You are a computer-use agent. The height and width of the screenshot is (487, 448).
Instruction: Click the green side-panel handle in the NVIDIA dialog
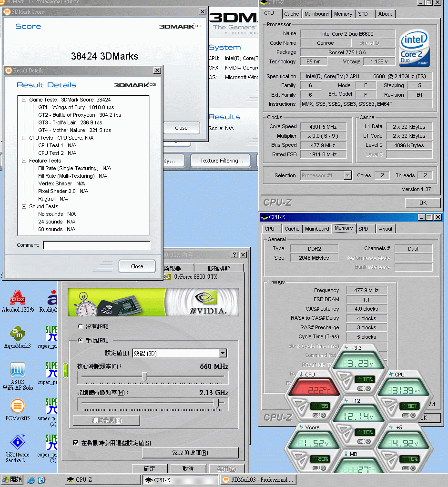pos(65,371)
